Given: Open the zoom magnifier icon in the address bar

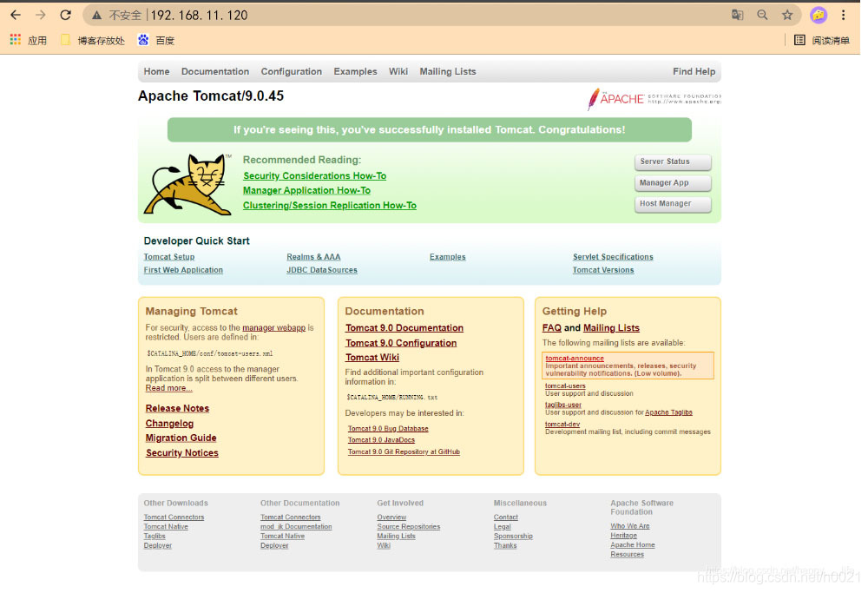Looking at the screenshot, I should pyautogui.click(x=762, y=15).
